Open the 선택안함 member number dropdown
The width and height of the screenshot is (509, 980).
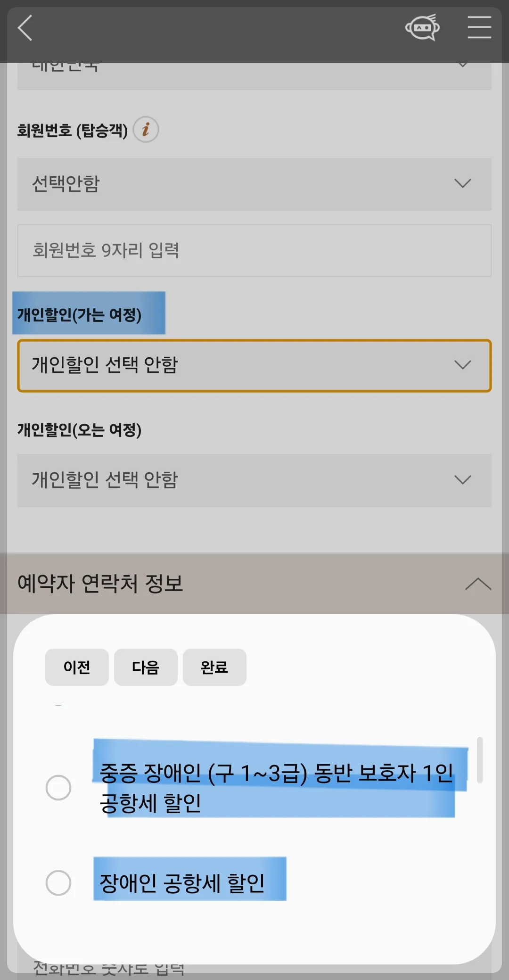(x=254, y=184)
